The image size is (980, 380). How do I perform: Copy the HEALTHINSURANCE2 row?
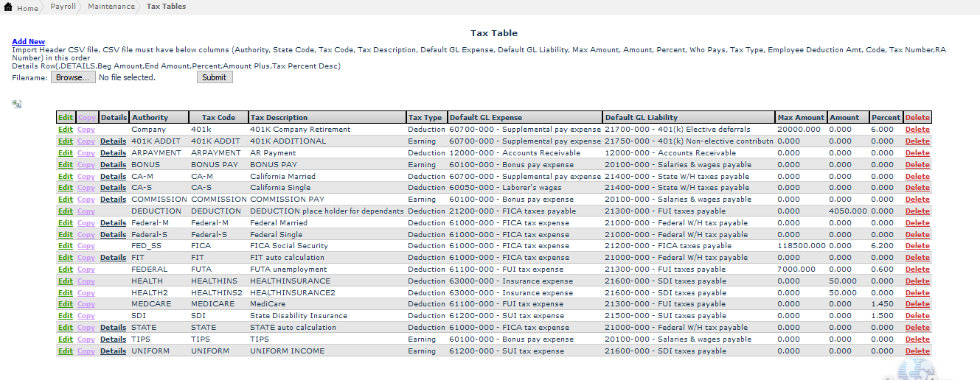coord(86,293)
